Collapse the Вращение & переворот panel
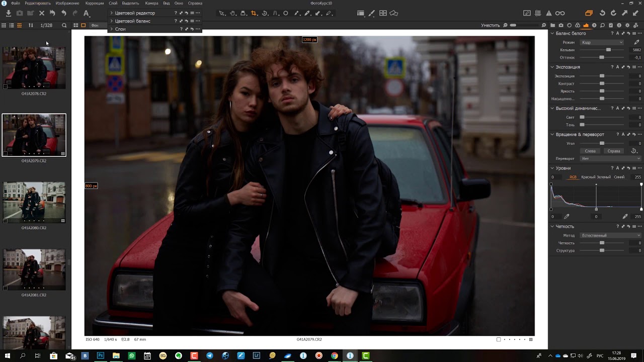 point(552,134)
